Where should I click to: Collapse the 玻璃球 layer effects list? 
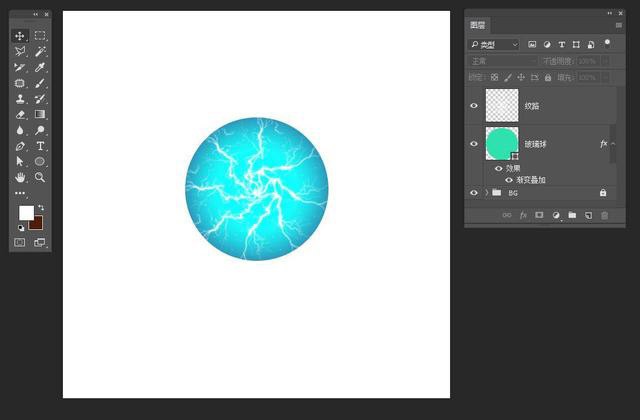(613, 144)
